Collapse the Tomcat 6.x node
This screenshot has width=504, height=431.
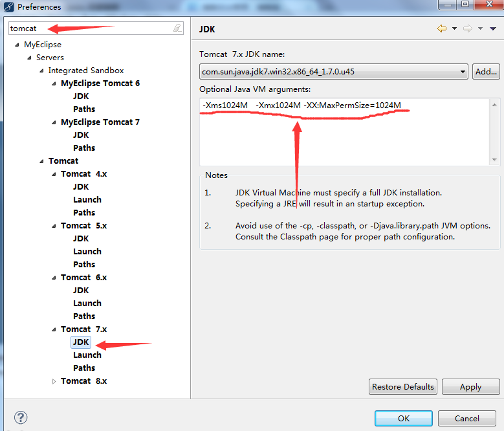click(54, 278)
